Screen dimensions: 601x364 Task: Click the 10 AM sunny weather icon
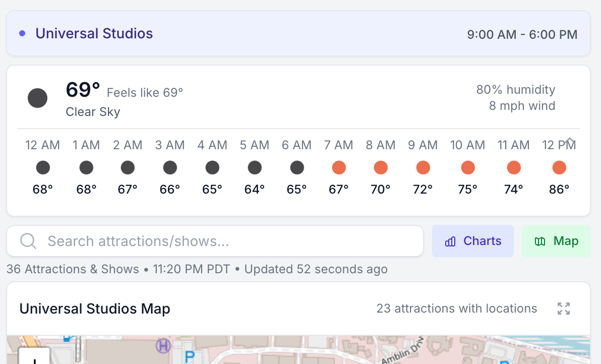pyautogui.click(x=468, y=167)
